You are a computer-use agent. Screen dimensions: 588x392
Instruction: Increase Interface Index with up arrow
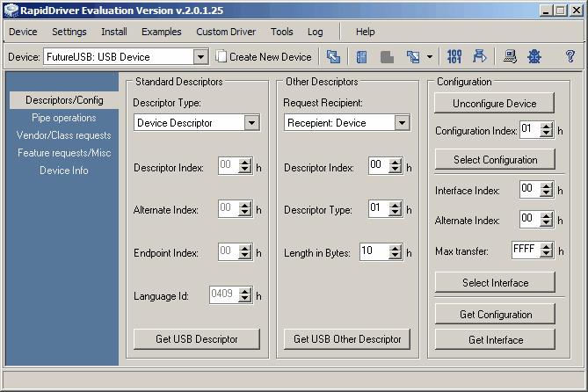547,186
